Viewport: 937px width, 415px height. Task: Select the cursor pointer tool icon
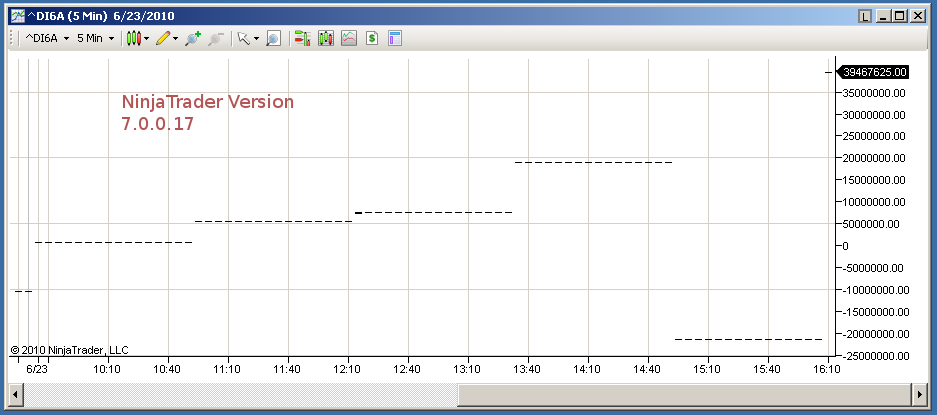[243, 38]
